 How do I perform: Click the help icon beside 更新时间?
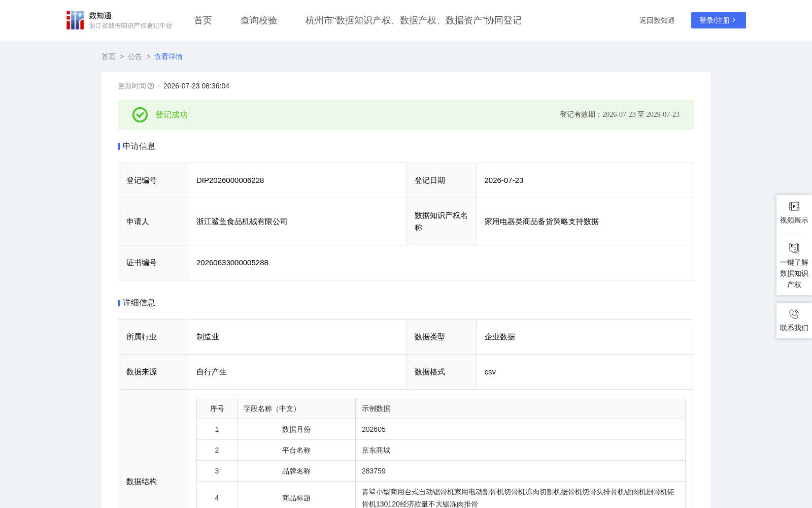point(151,86)
